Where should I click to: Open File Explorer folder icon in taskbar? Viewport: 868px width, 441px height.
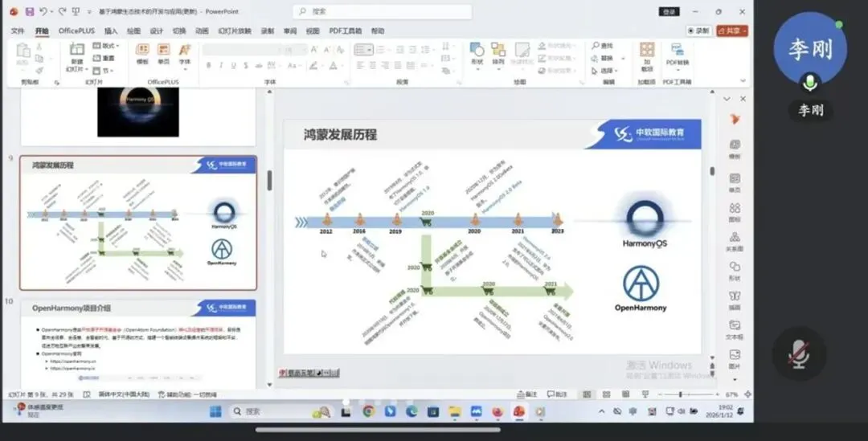pos(455,411)
